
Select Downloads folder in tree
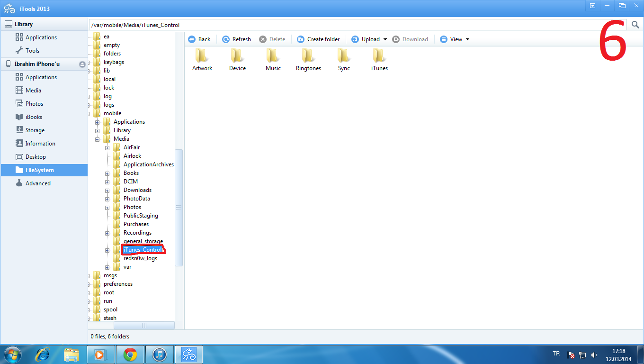pyautogui.click(x=137, y=190)
